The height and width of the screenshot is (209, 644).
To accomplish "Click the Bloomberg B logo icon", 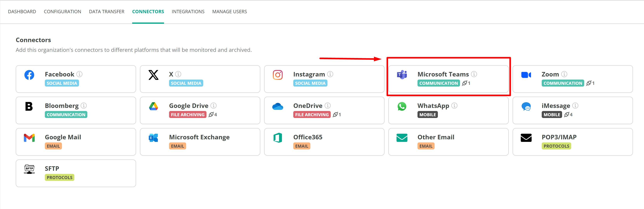I will [x=29, y=106].
